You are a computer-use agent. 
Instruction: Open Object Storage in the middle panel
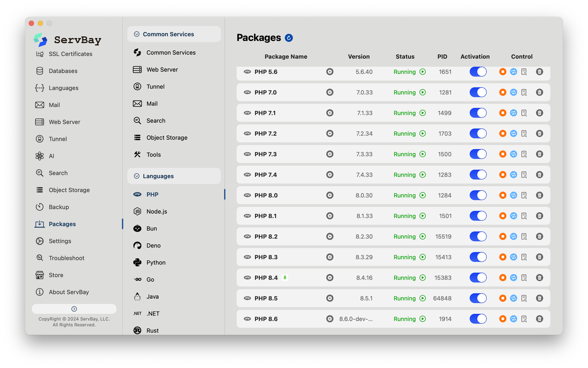pos(160,137)
